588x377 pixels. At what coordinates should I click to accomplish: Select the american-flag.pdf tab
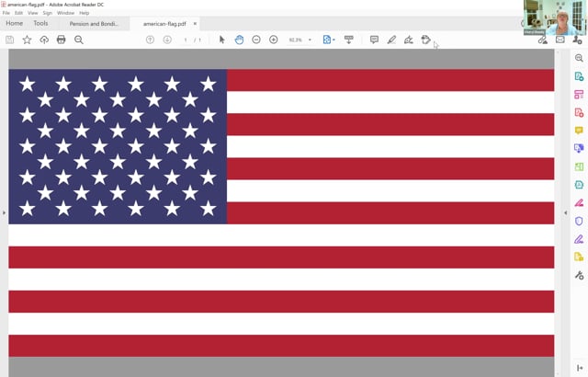(x=164, y=24)
